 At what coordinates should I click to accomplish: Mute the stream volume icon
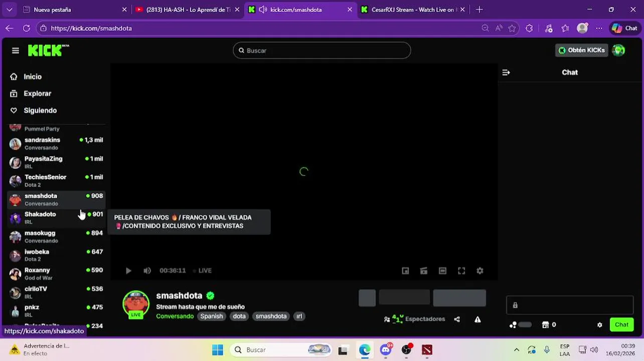(x=147, y=271)
